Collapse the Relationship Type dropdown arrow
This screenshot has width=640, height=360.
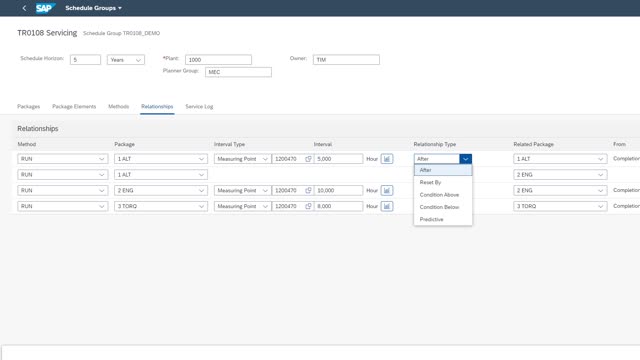click(465, 159)
